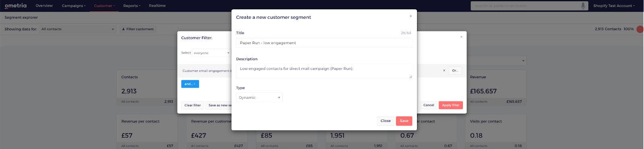Click the Apply filter button
This screenshot has height=149, width=644.
tap(450, 105)
